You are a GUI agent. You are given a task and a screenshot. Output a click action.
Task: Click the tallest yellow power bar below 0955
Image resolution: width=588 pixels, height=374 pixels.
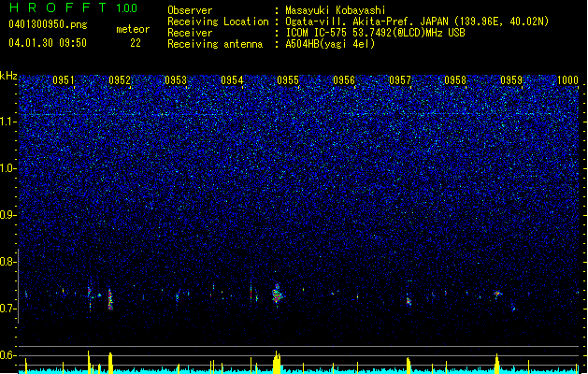click(277, 363)
